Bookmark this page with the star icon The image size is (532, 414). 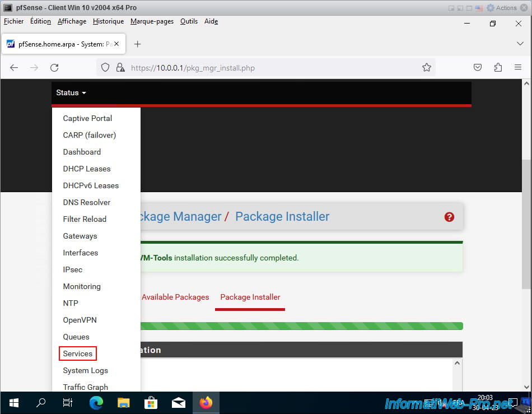click(427, 68)
